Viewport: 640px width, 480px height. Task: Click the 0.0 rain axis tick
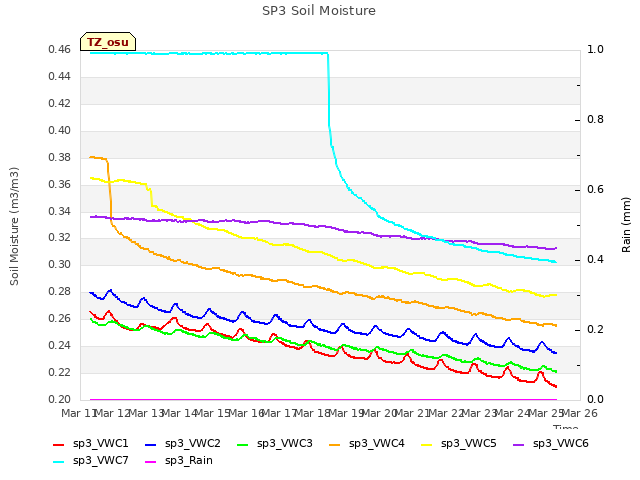coord(595,400)
